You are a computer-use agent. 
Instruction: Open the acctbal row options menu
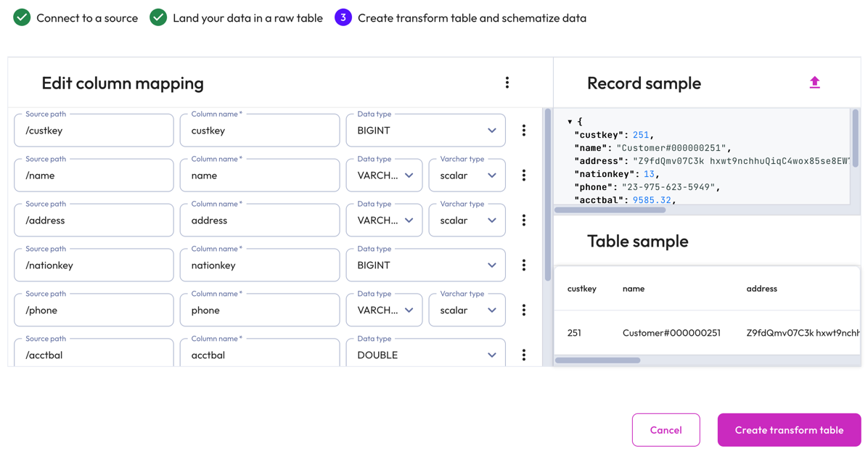point(524,355)
